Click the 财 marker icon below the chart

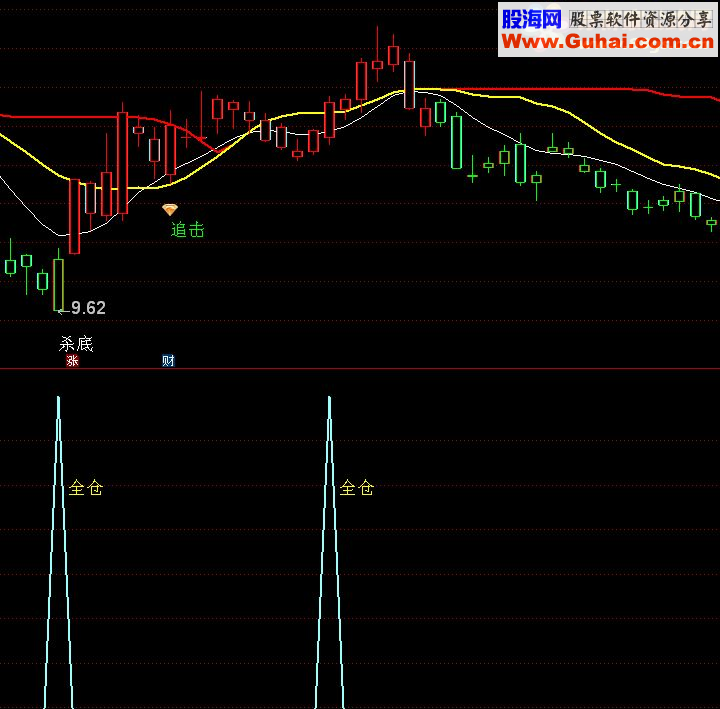(x=168, y=360)
